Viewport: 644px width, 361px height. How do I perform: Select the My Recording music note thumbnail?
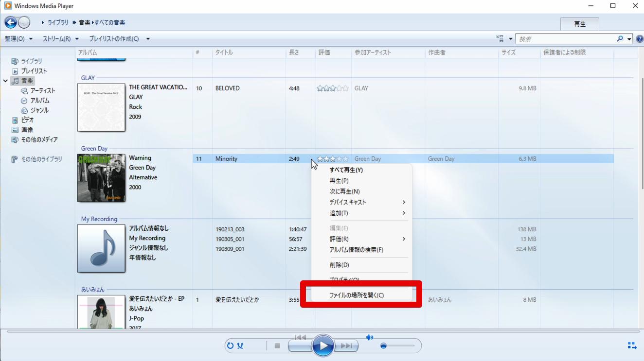coord(101,248)
